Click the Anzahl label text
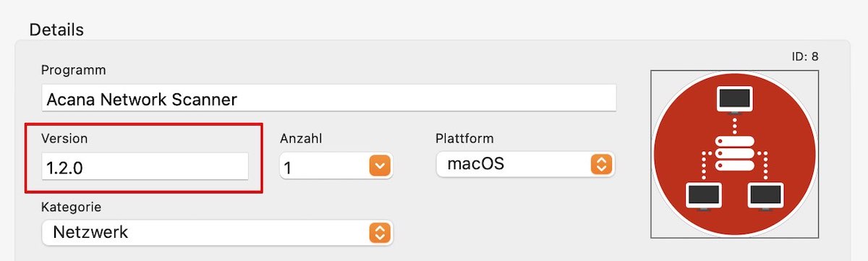This screenshot has width=868, height=261. pyautogui.click(x=301, y=139)
